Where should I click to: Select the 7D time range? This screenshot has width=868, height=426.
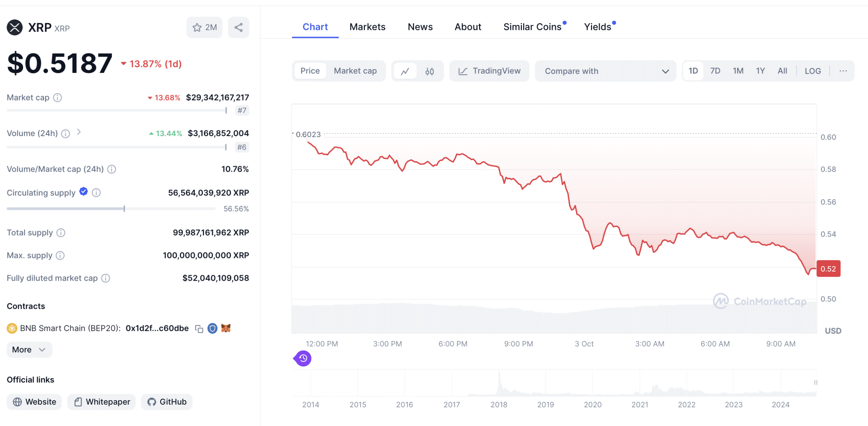coord(715,71)
